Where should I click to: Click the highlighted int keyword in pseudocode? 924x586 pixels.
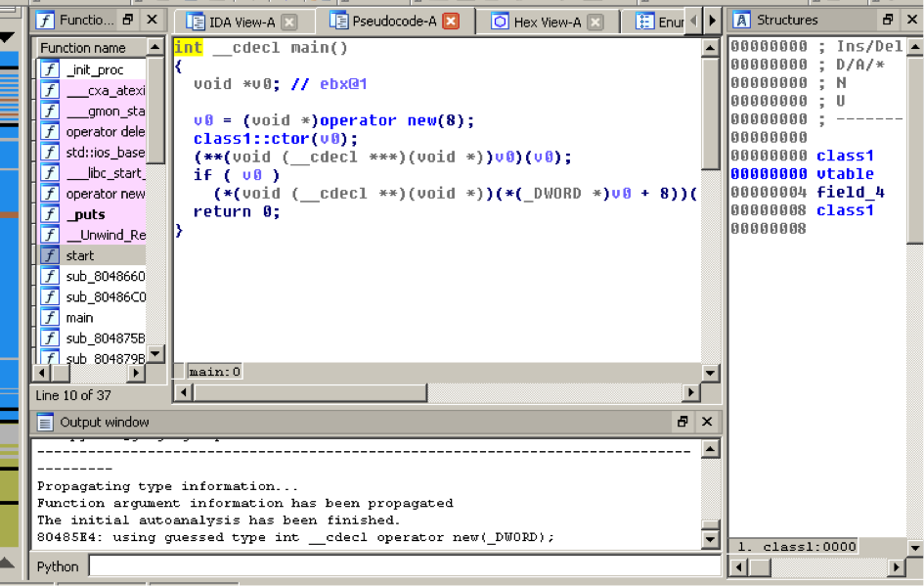189,47
